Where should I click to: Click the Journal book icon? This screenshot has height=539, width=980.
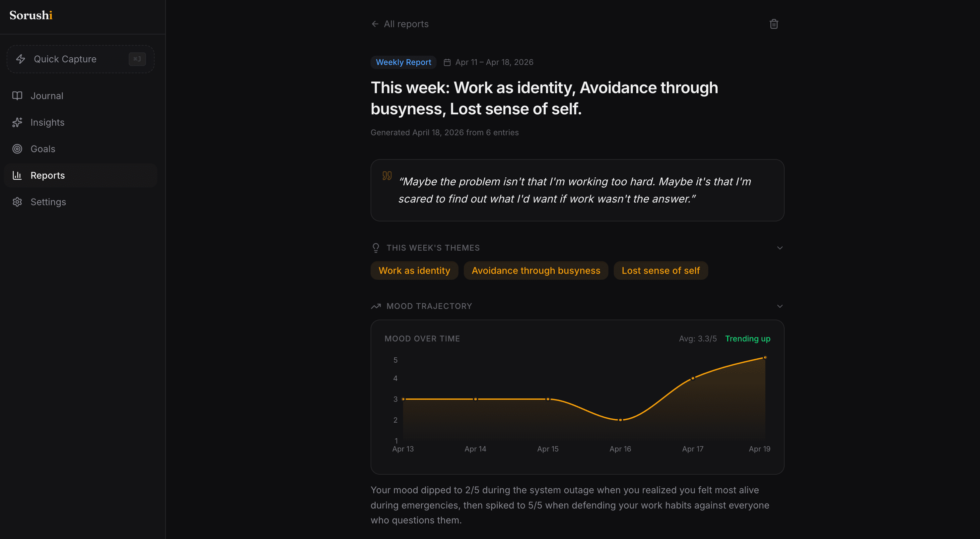(17, 96)
